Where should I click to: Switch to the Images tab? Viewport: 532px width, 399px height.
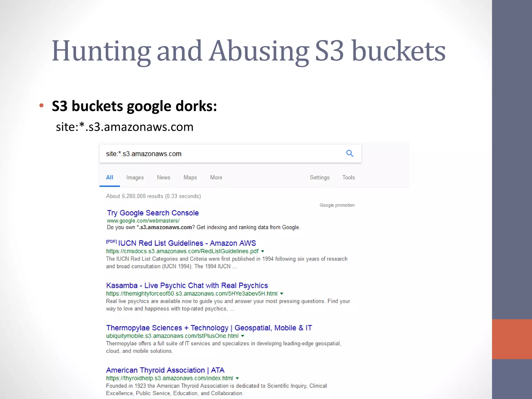135,177
